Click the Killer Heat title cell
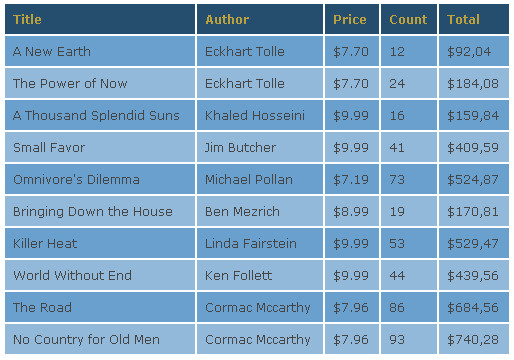The height and width of the screenshot is (360, 514). click(100, 243)
